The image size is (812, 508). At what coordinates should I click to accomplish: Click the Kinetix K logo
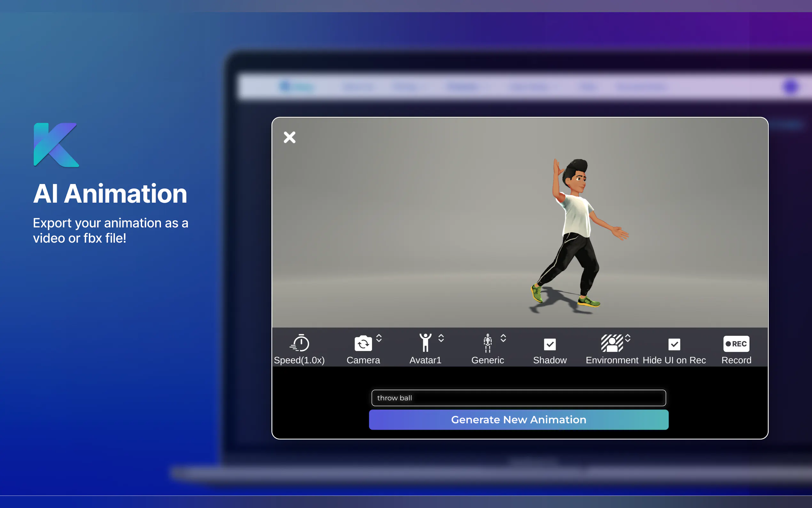56,145
